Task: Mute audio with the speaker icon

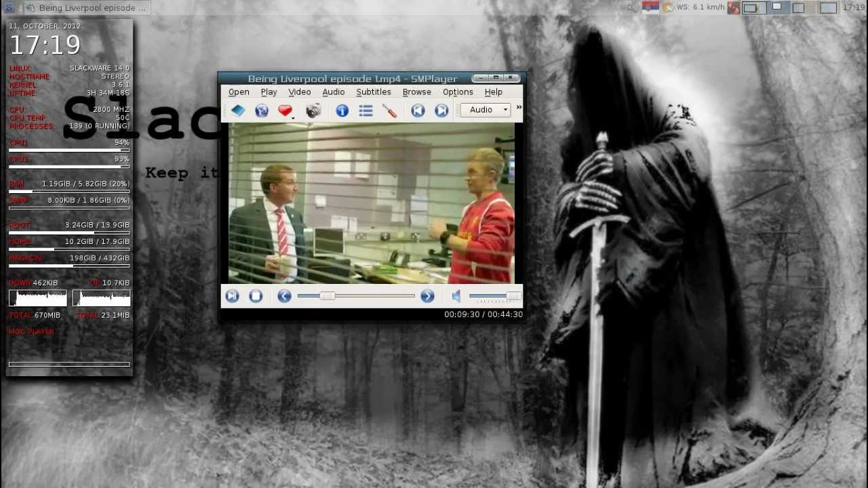Action: [456, 296]
